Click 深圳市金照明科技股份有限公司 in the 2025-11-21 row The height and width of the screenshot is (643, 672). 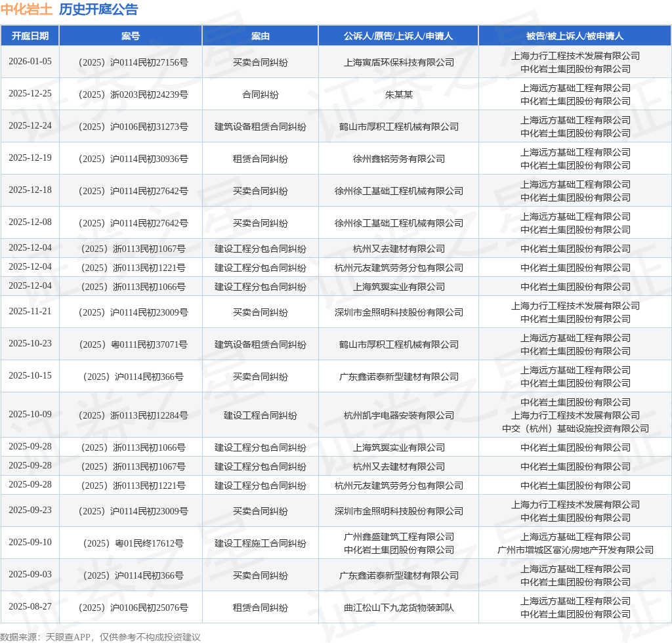click(398, 313)
